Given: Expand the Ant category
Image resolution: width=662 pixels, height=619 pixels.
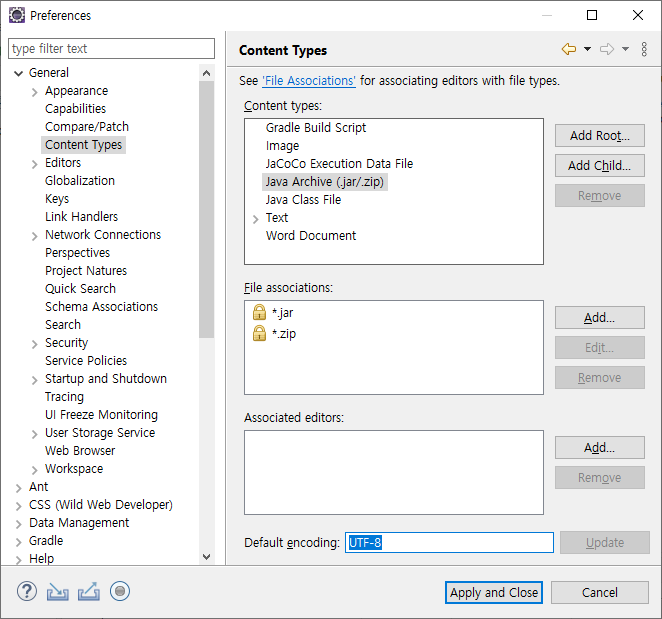Looking at the screenshot, I should [x=18, y=488].
